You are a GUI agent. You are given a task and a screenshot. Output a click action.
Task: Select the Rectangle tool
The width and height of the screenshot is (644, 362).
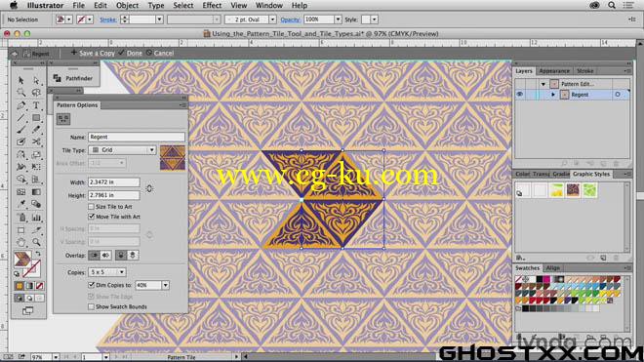click(x=36, y=118)
